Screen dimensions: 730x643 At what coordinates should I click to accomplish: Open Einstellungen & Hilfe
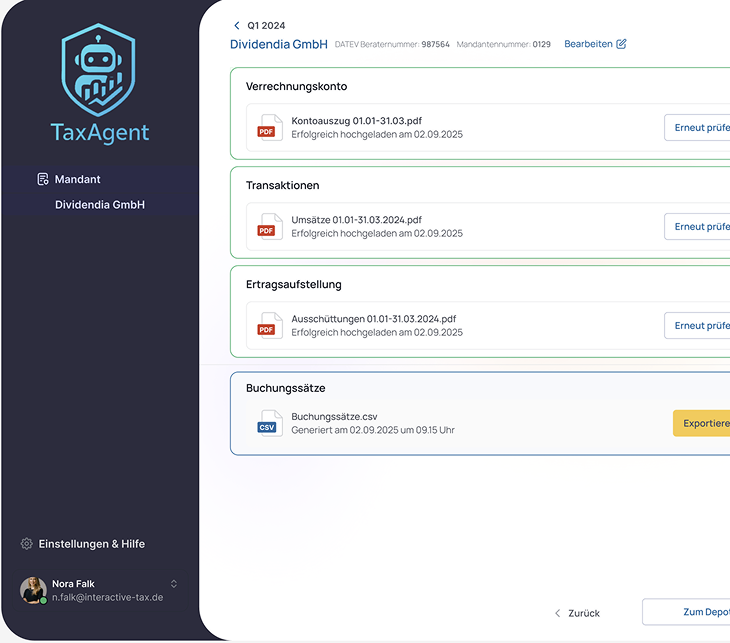pos(91,544)
